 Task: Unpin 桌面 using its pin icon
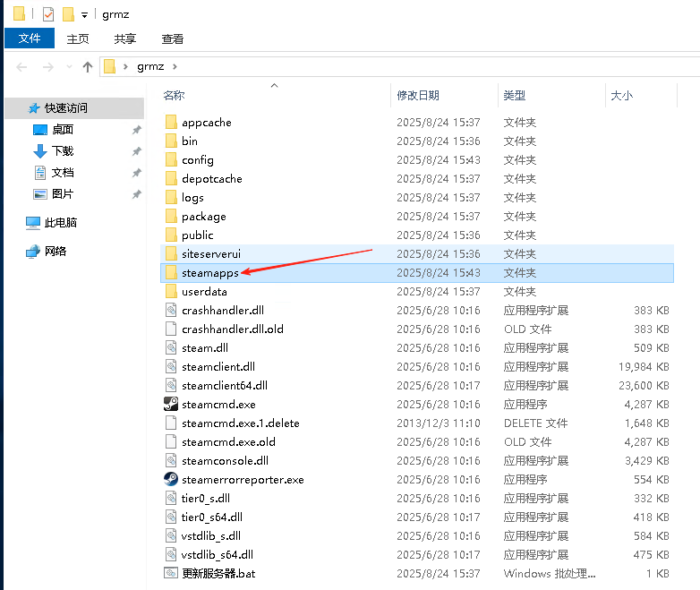(x=137, y=130)
